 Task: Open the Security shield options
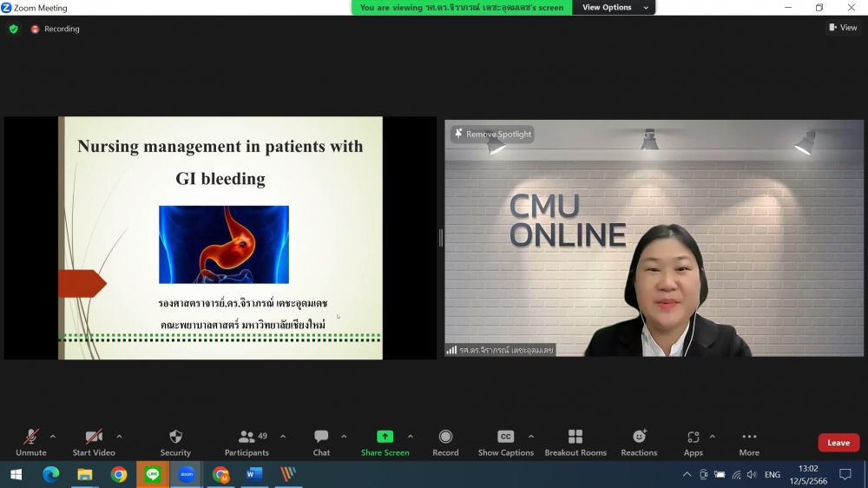pyautogui.click(x=175, y=442)
